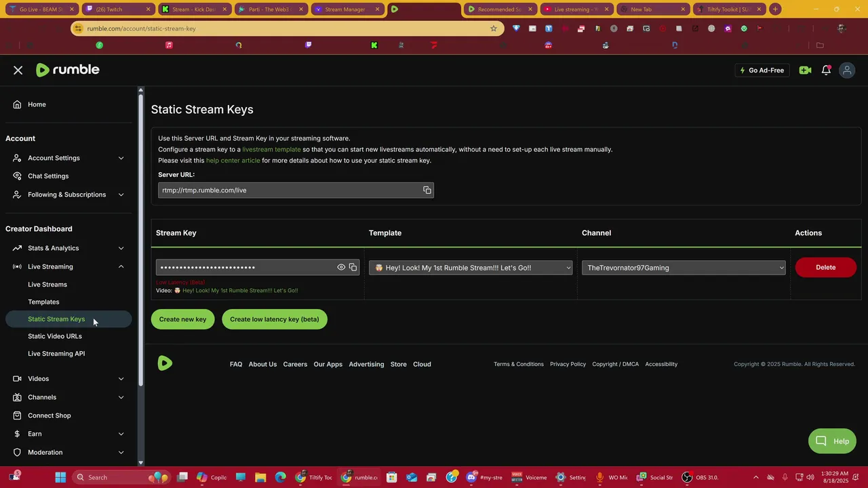
Task: Open the Go Live camera icon
Action: click(805, 70)
